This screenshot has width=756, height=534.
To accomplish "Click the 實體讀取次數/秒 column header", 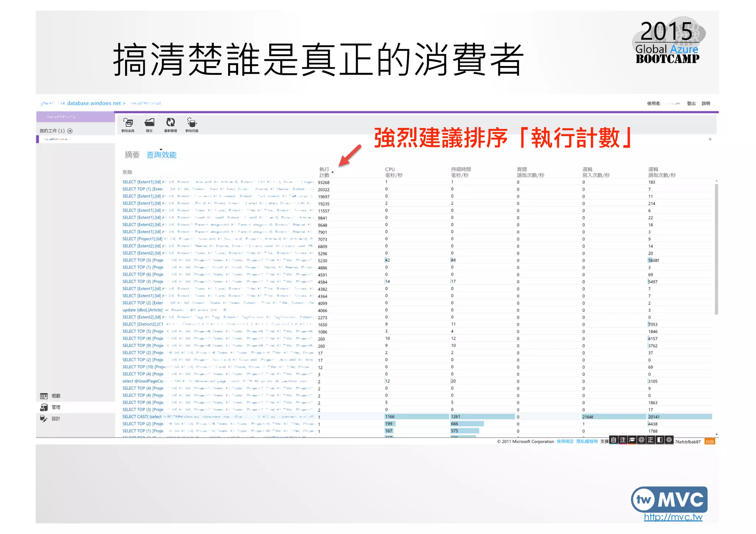I will [530, 172].
